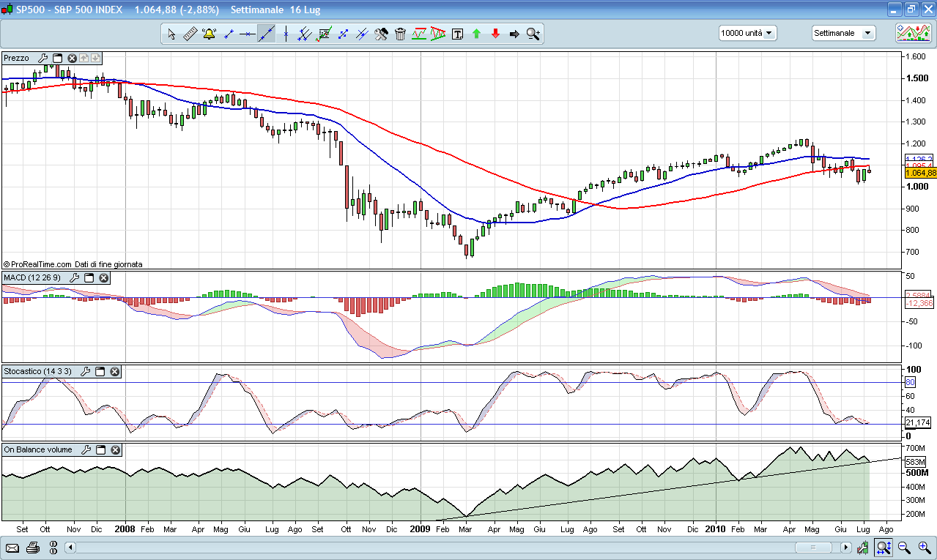The image size is (937, 560).
Task: Toggle the active trend line drawing tool
Action: 266,34
